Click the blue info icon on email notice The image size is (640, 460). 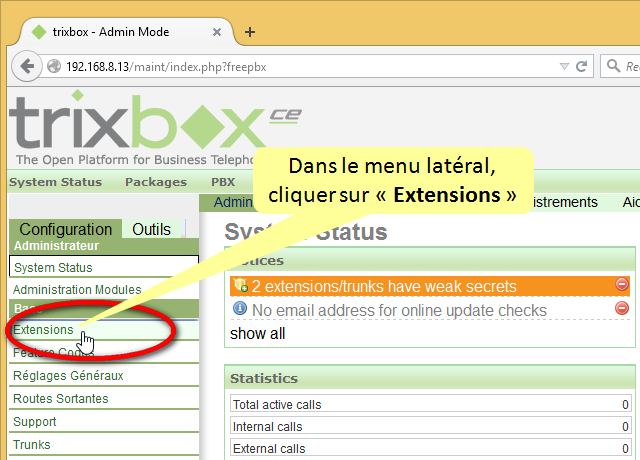[240, 308]
